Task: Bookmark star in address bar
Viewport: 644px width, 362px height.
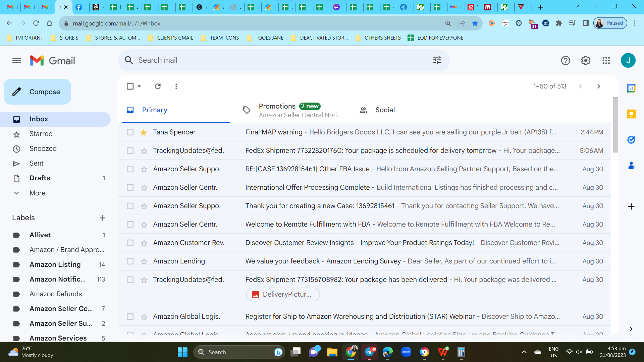Action: [475, 23]
